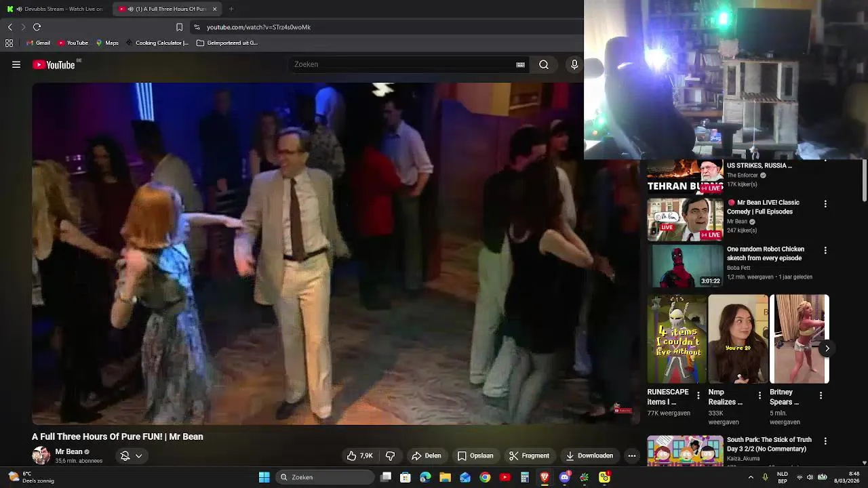
Task: Open RUNESCAPE items short thumbnail
Action: [x=677, y=339]
